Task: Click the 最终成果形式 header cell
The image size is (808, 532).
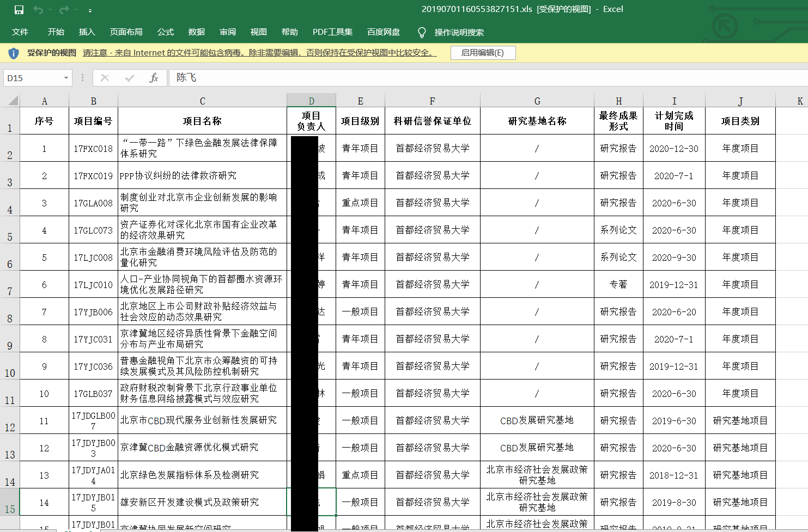Action: [618, 121]
